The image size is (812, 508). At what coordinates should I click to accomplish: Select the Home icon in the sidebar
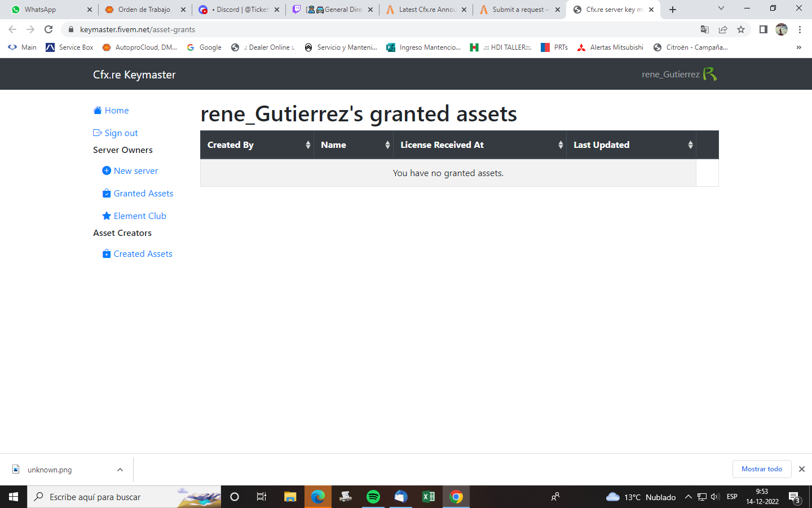[x=97, y=110]
